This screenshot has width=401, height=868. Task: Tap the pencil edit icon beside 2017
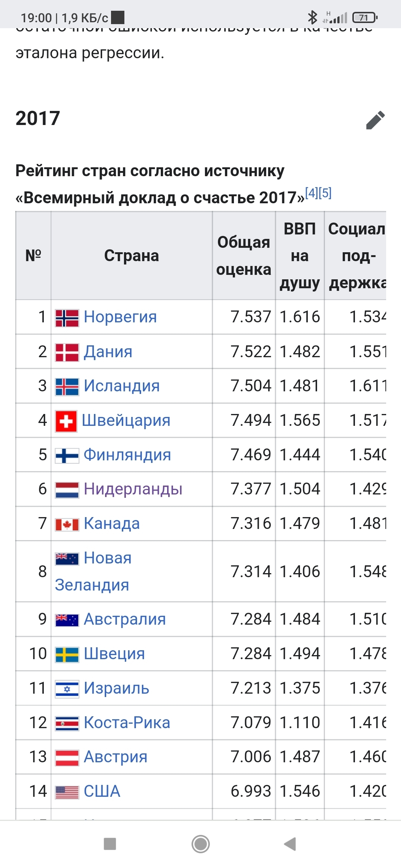(x=375, y=120)
